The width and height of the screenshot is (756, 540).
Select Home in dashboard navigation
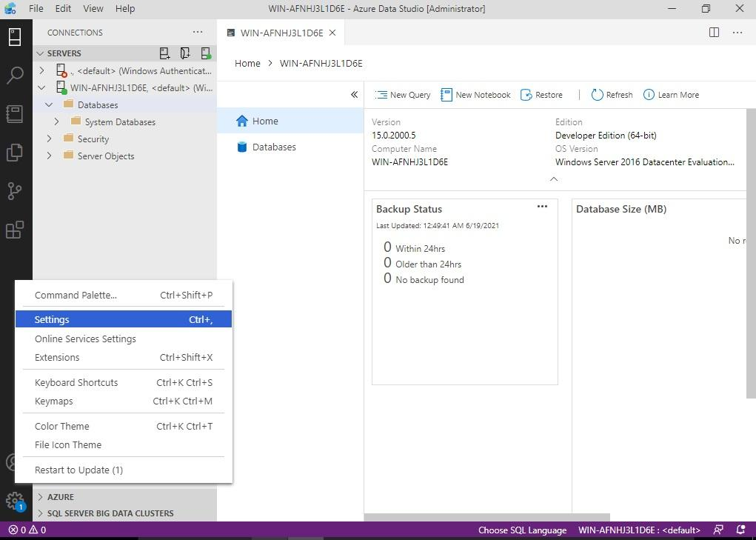[291, 121]
